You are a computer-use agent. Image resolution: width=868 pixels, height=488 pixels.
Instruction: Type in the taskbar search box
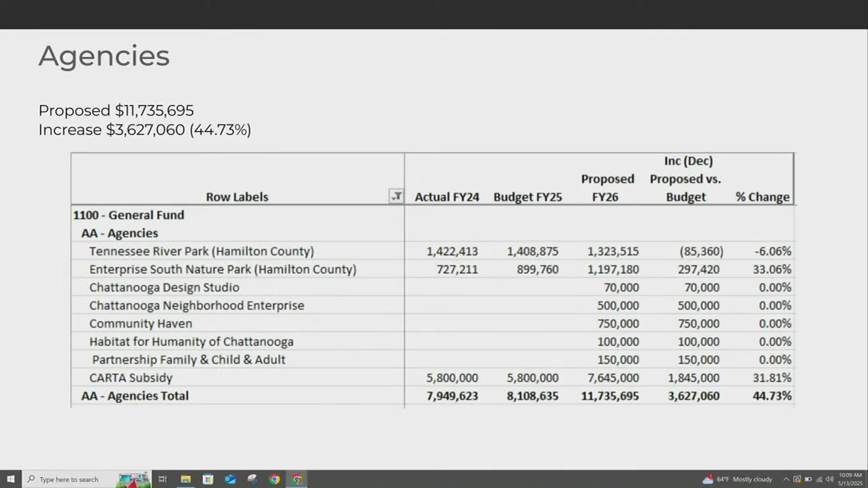69,479
